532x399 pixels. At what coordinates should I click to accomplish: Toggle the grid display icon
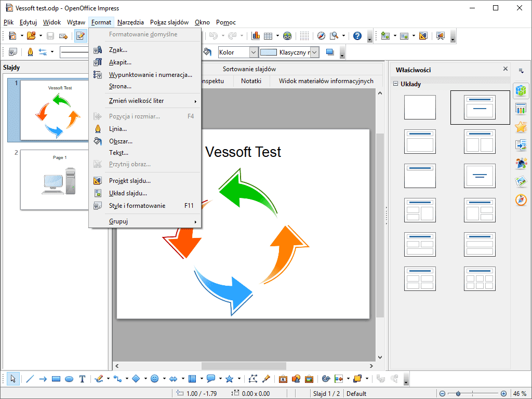(304, 36)
